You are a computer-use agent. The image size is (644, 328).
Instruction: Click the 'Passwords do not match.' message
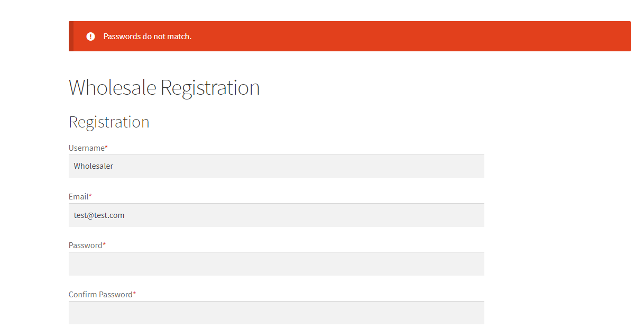(x=147, y=37)
